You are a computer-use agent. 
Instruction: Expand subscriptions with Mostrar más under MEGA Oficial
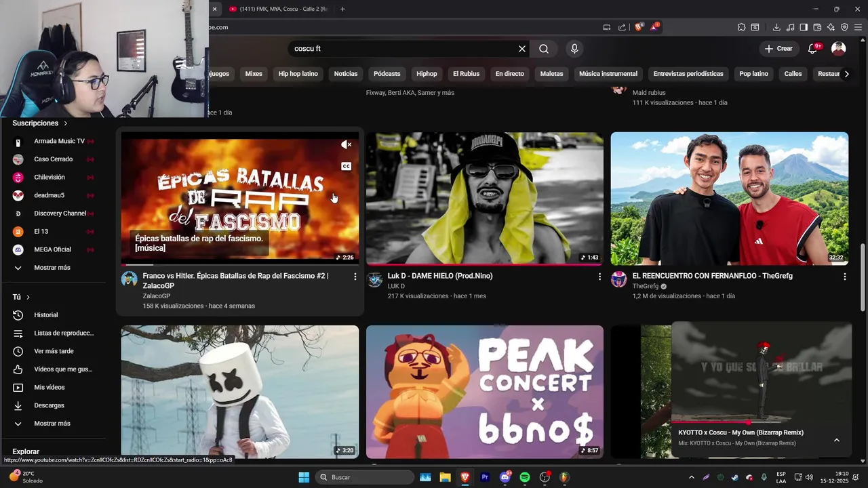[54, 268]
